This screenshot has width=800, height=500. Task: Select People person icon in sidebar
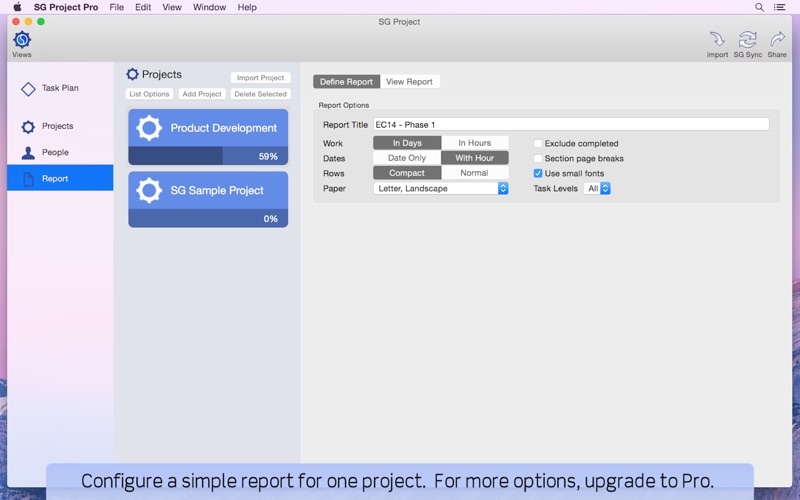(28, 153)
